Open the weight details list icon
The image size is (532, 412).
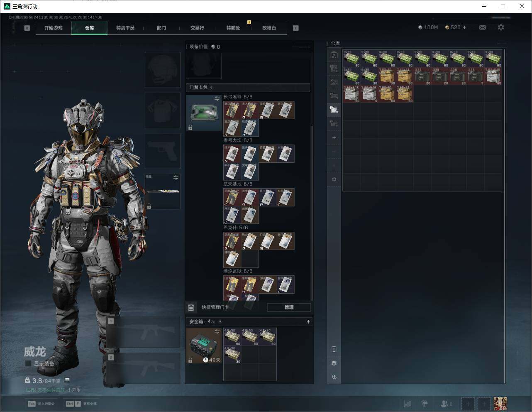click(67, 380)
